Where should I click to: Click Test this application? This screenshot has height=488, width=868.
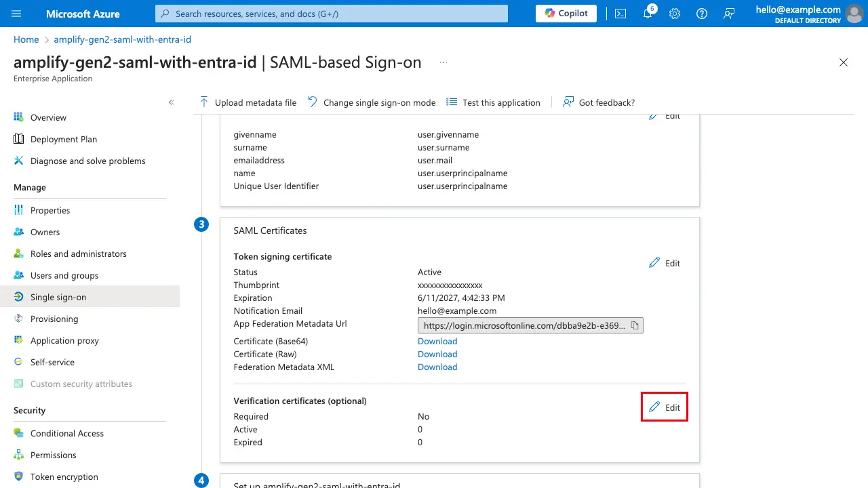click(x=493, y=102)
